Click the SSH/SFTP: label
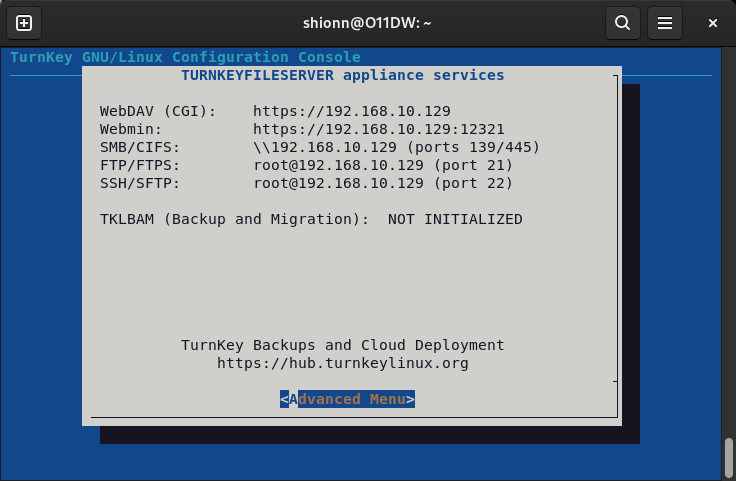This screenshot has height=481, width=736. (x=140, y=183)
